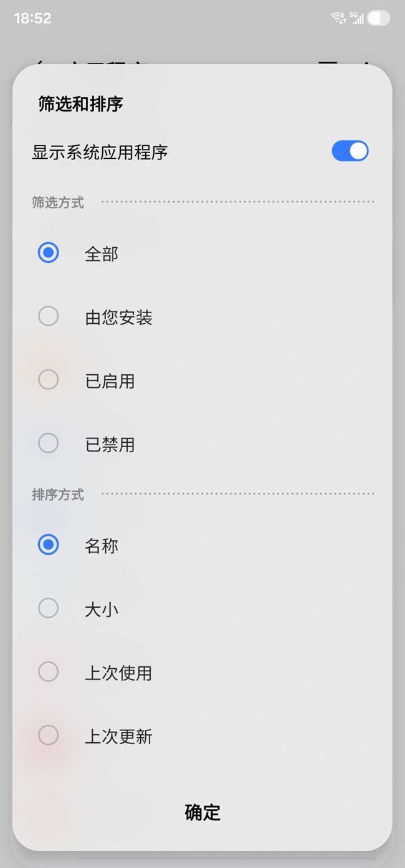Pick the 已禁用 filter option
Viewport: 405px width, 868px height.
pos(49,444)
